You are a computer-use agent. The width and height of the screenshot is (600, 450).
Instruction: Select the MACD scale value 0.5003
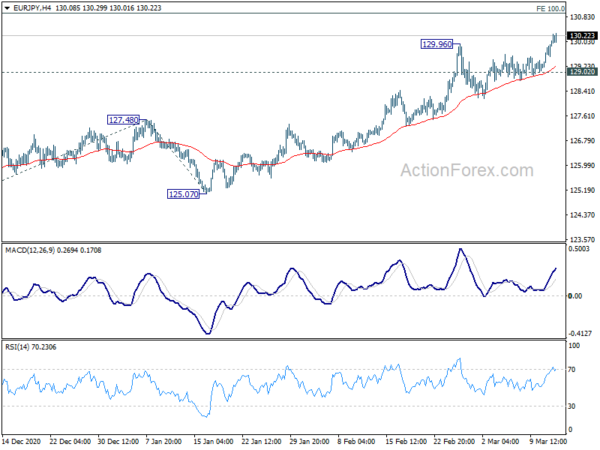coord(579,249)
